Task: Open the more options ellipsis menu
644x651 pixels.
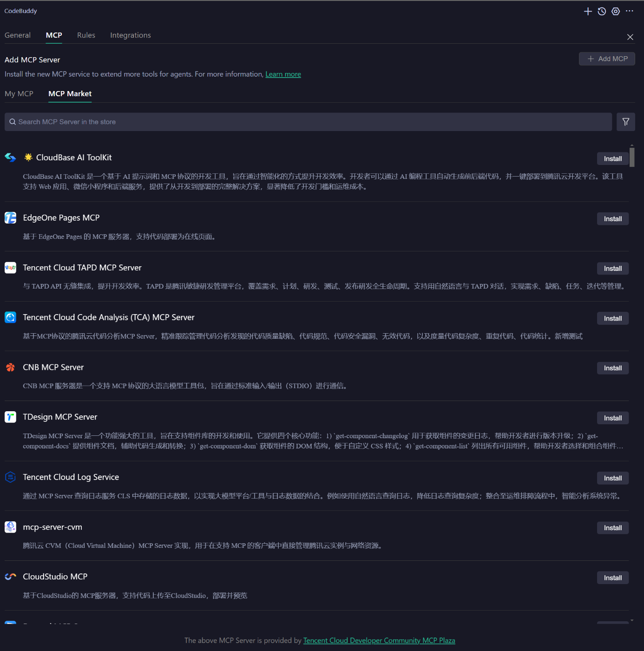Action: click(630, 11)
